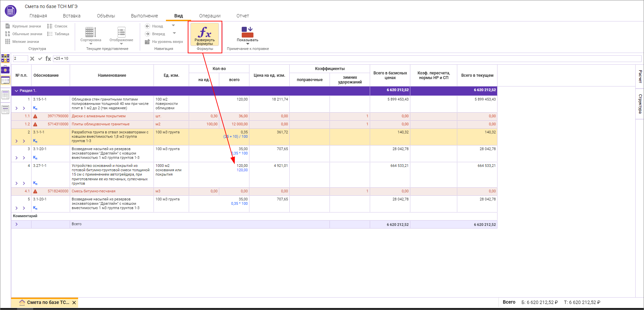Open the first table sheet sidebar icon
This screenshot has height=310, width=644.
[x=5, y=95]
